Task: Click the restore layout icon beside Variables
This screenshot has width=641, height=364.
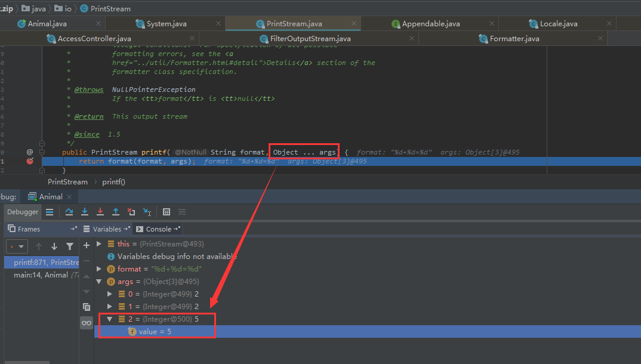Action: coord(127,229)
